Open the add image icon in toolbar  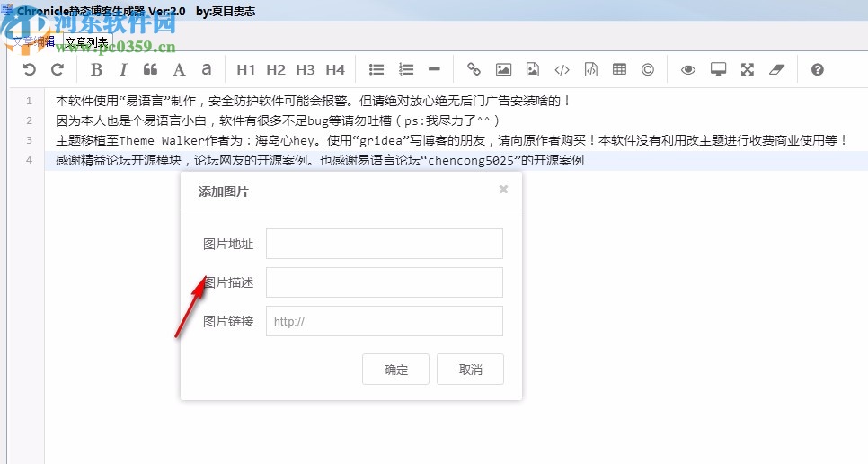pyautogui.click(x=503, y=69)
